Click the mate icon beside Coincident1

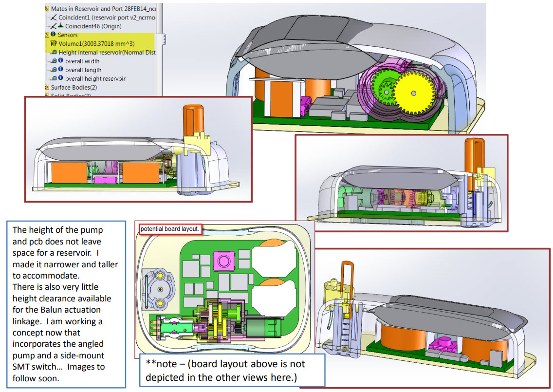click(x=54, y=18)
